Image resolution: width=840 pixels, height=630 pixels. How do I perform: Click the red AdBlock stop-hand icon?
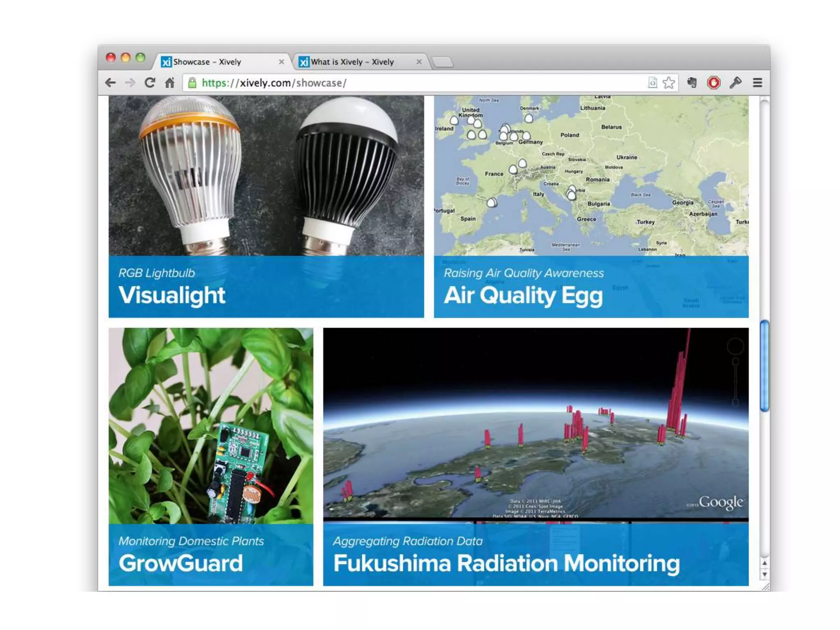tap(714, 83)
